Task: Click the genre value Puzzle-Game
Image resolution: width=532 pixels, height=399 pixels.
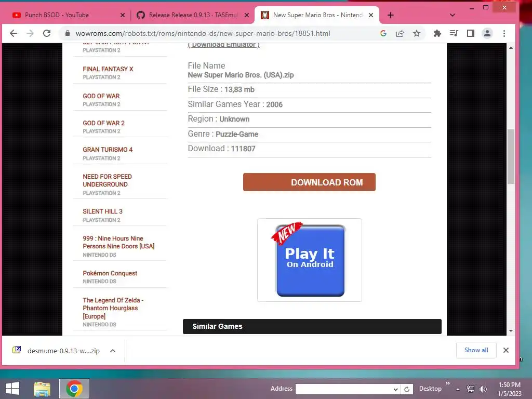Action: click(237, 135)
